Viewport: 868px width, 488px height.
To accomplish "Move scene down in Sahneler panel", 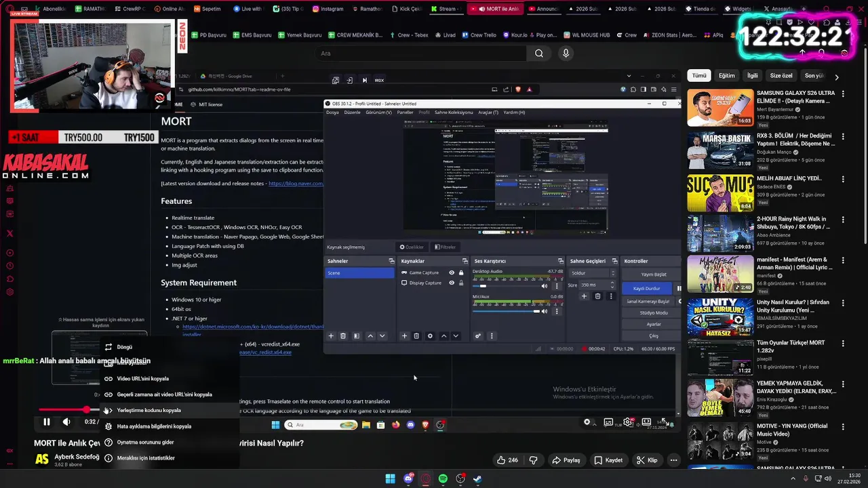I will point(382,335).
